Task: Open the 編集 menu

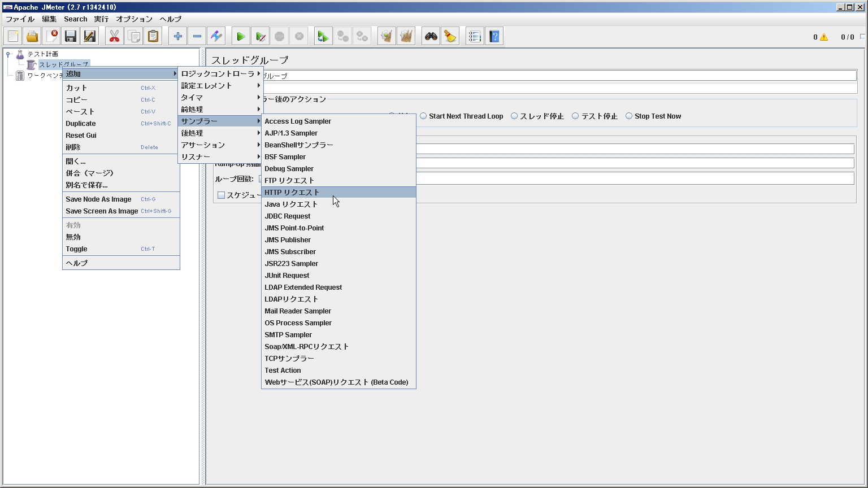Action: pyautogui.click(x=49, y=19)
